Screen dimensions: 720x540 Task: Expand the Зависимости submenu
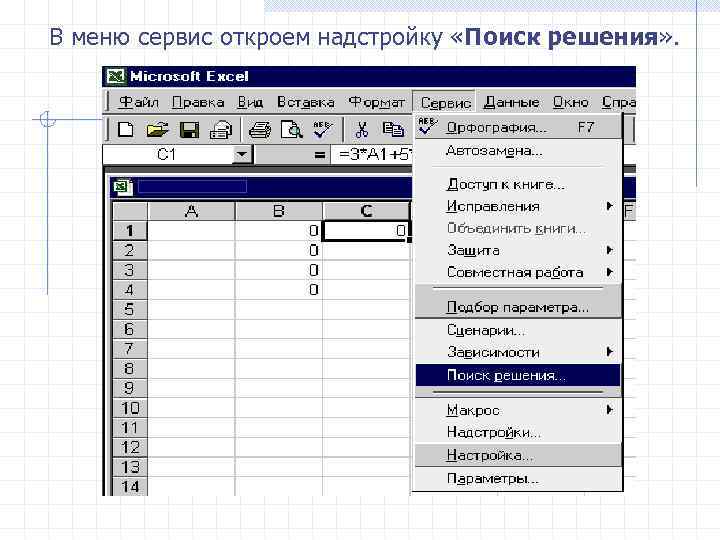[518, 352]
